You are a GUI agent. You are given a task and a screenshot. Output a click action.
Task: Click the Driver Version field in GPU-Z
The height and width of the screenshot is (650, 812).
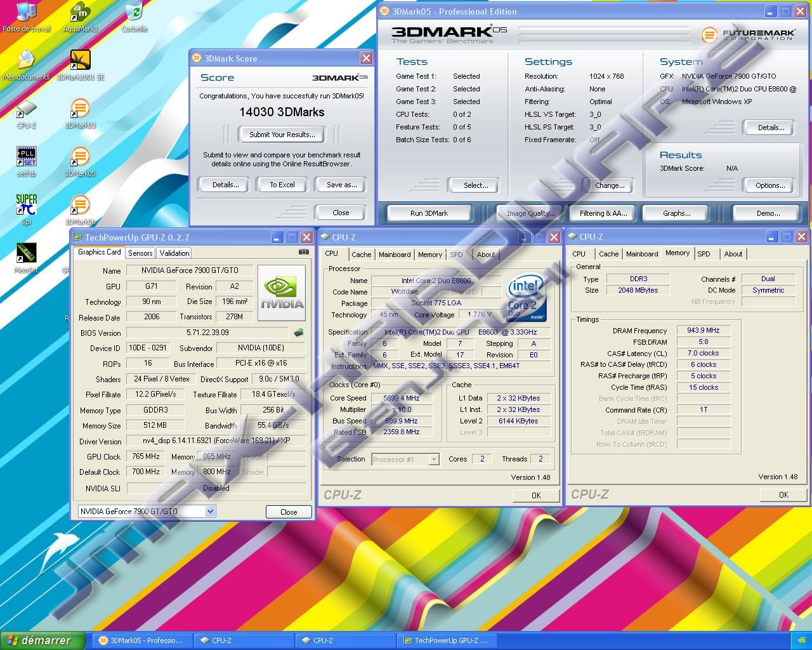(216, 441)
